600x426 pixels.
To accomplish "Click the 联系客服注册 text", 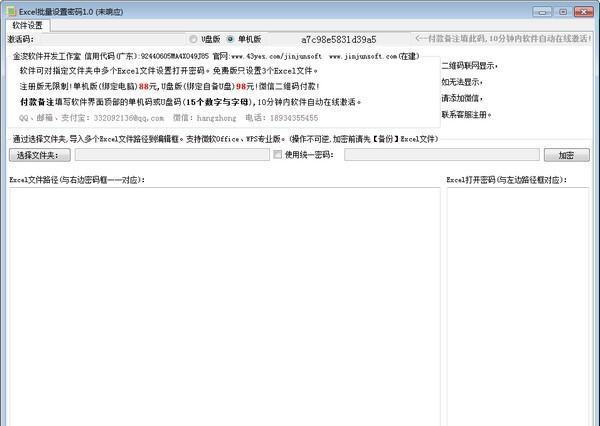I will click(x=466, y=114).
